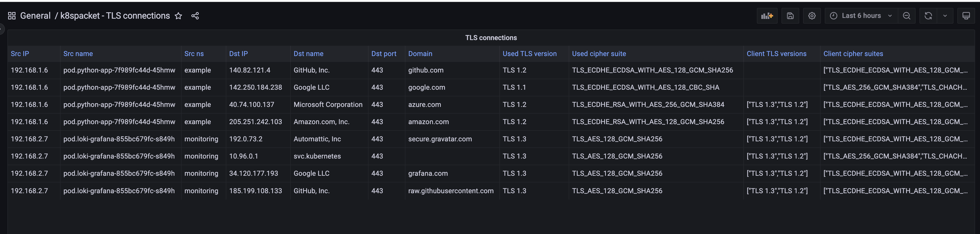Zoom out the time range

click(907, 15)
